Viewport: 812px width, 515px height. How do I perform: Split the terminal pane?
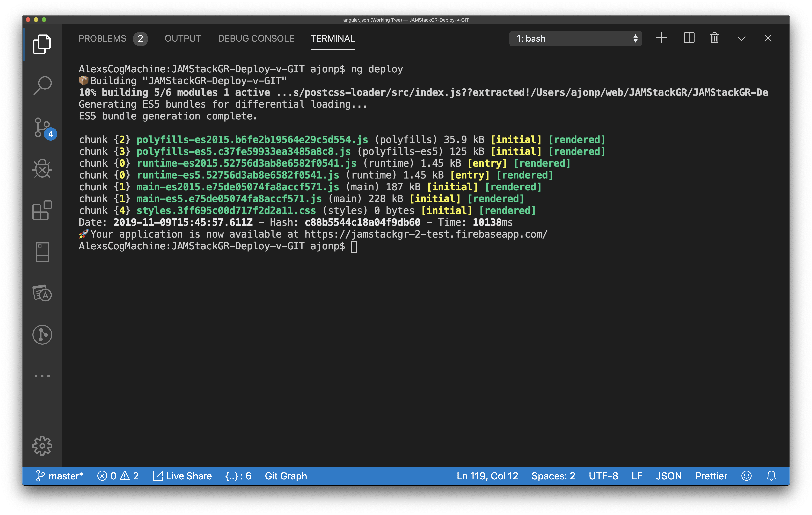[x=689, y=38]
